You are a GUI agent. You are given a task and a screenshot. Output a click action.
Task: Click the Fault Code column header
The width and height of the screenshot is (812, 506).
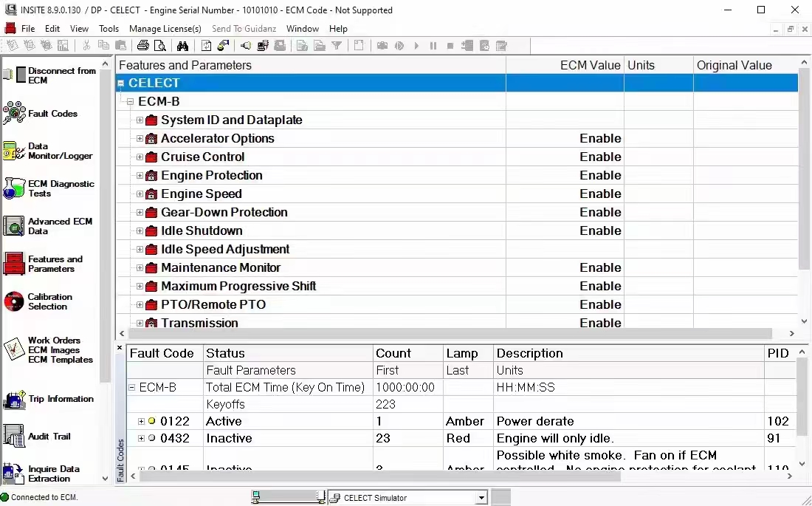[165, 353]
